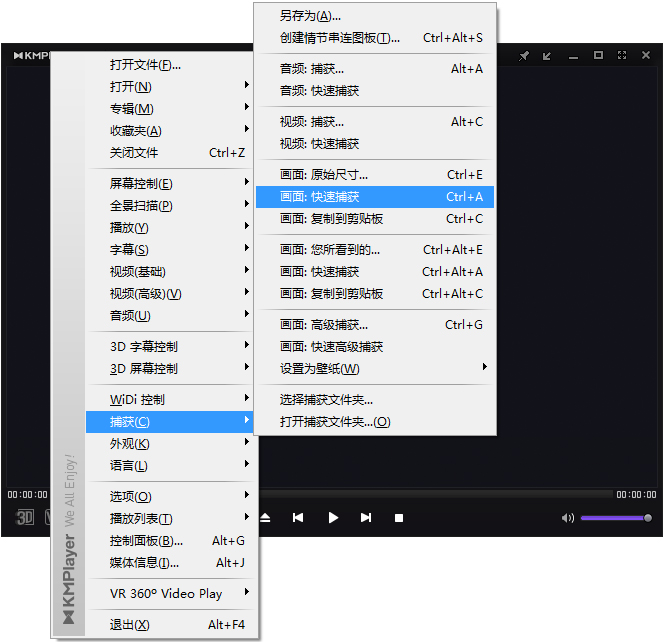Expand the 屏幕控制(E) submenu
Viewport: 665px width, 642px height.
pyautogui.click(x=170, y=184)
